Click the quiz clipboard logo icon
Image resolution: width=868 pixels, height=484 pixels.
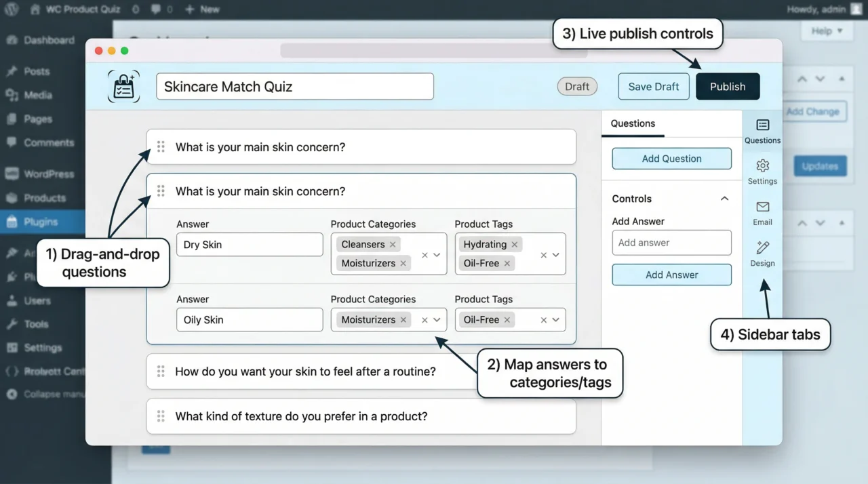click(123, 87)
